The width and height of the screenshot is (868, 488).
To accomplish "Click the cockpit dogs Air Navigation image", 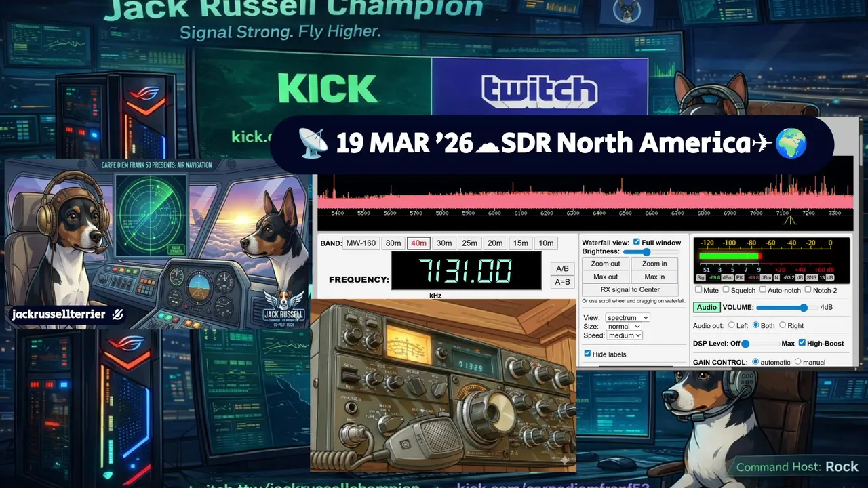I will coord(157,244).
